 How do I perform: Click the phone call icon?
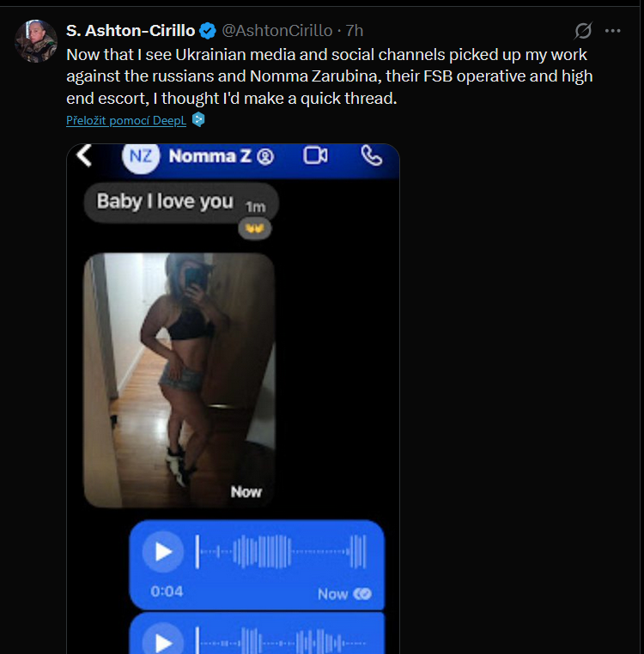372,155
